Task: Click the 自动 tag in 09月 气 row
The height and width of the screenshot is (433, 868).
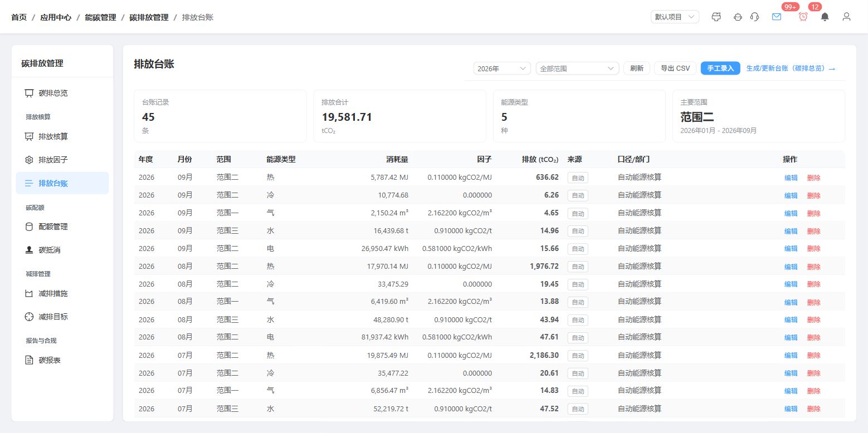Action: (578, 213)
